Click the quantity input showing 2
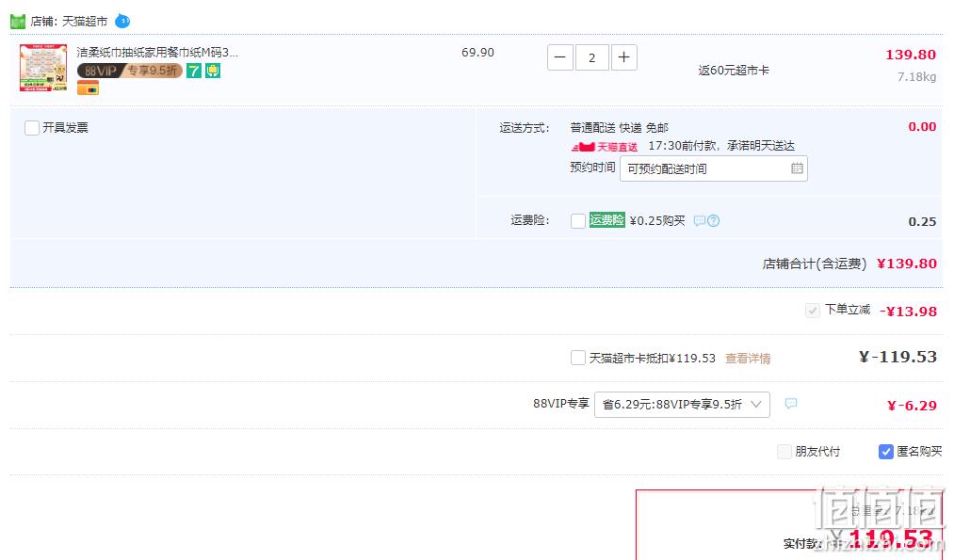 click(x=592, y=57)
